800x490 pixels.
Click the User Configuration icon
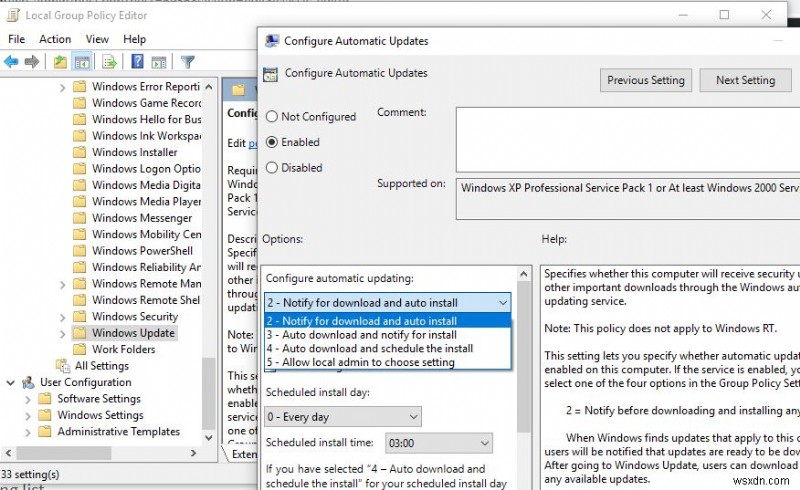coord(28,382)
